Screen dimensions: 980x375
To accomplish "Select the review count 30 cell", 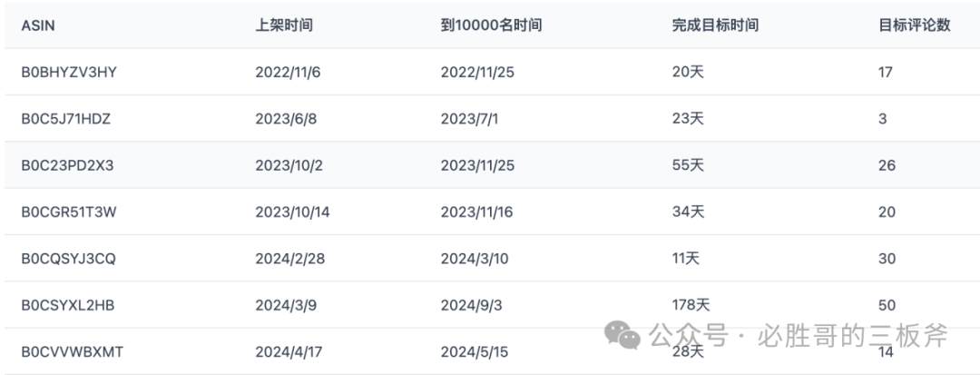I will 887,259.
